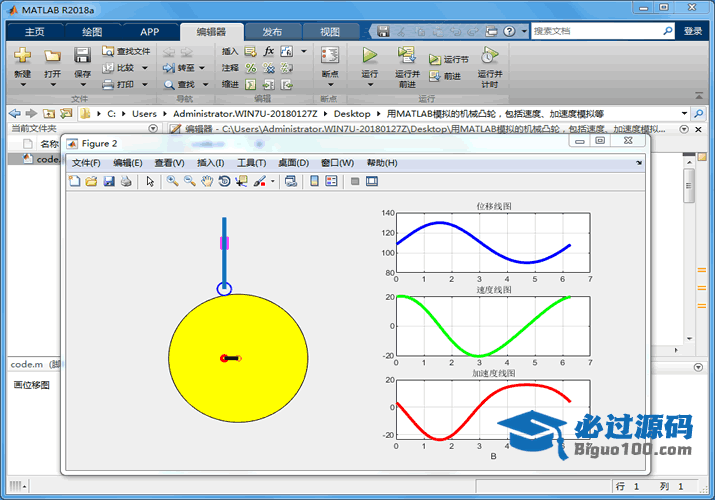Toggle the pan hand tool
This screenshot has height=500, width=715.
[207, 181]
